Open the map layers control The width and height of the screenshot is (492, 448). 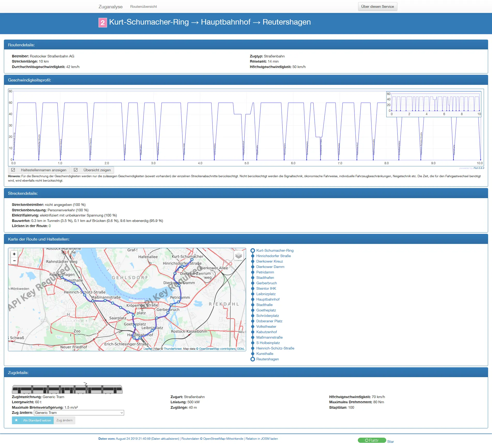[238, 256]
